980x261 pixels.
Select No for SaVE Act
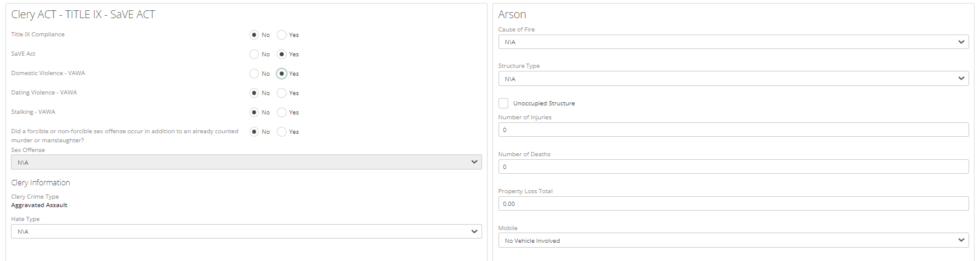click(x=254, y=55)
